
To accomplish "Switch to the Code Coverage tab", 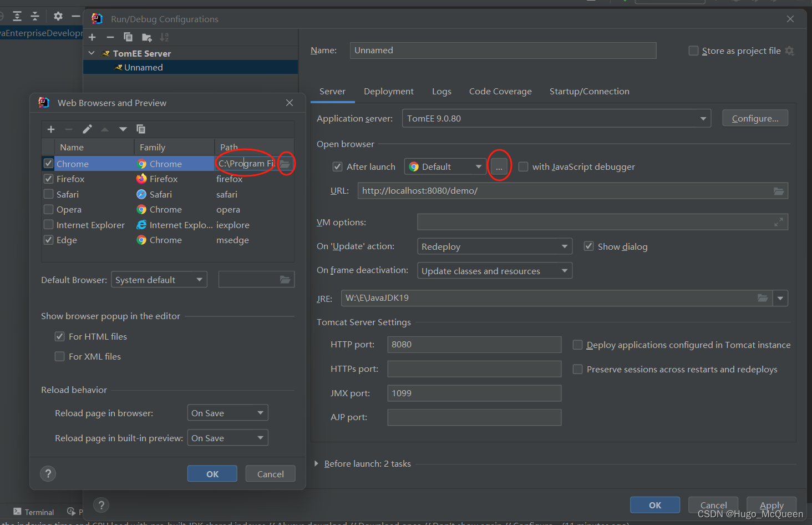I will coord(500,92).
